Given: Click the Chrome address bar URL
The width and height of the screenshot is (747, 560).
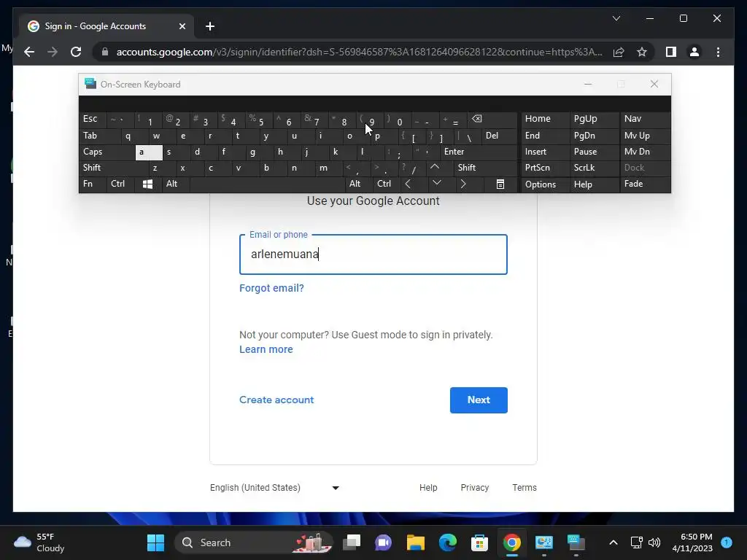Looking at the screenshot, I should coord(359,52).
